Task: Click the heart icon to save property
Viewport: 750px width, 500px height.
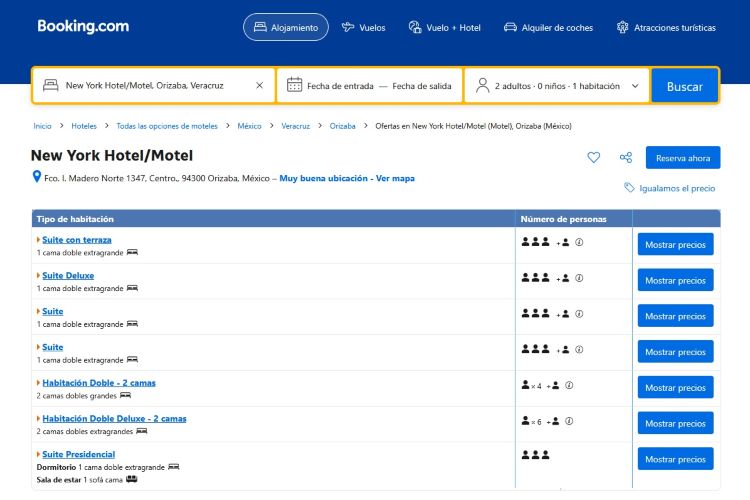Action: click(593, 158)
